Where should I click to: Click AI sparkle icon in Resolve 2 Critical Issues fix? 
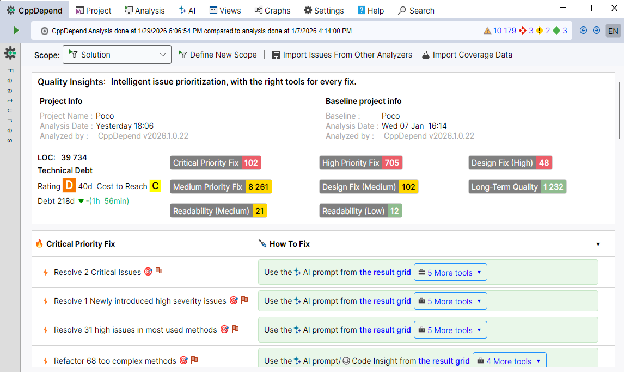tap(297, 272)
